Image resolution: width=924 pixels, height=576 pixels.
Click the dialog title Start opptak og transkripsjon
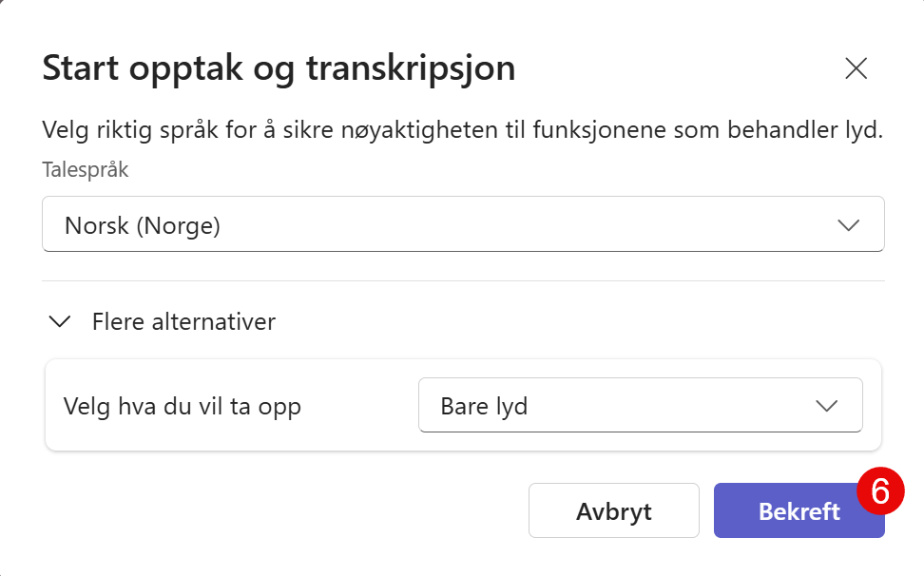[x=278, y=67]
